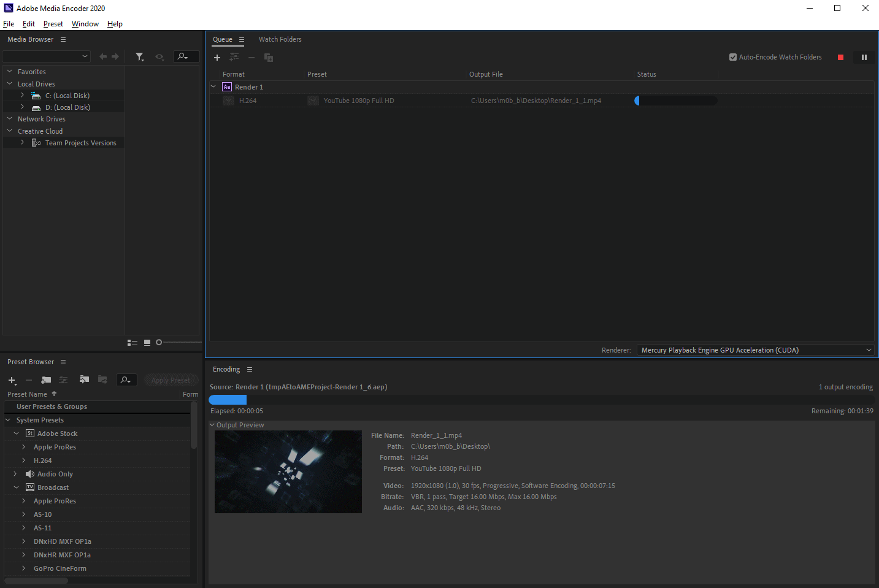Expand Team Projects Versions
This screenshot has height=588, width=879.
pyautogui.click(x=23, y=142)
